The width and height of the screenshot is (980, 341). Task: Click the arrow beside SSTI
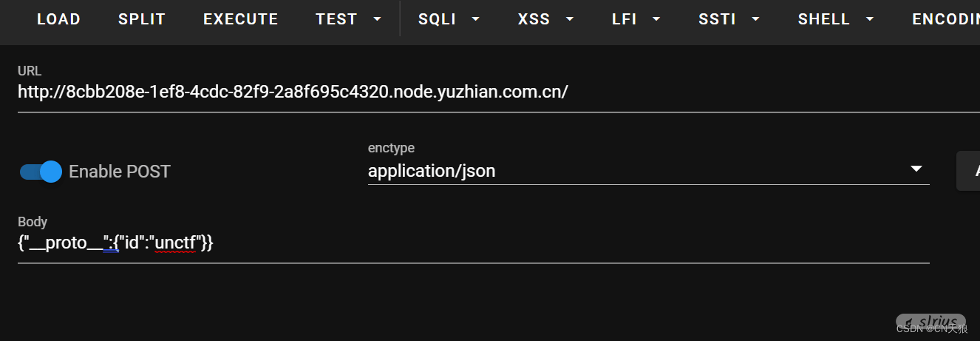click(x=755, y=19)
